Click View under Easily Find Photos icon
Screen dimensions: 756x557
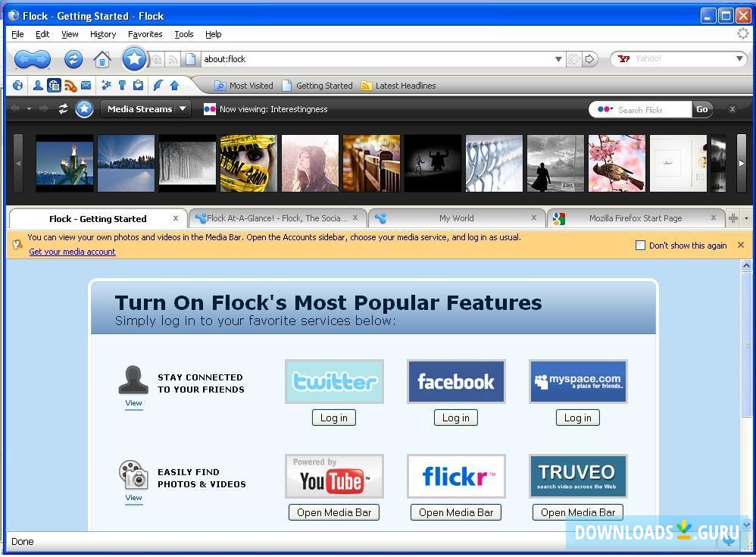click(x=133, y=498)
